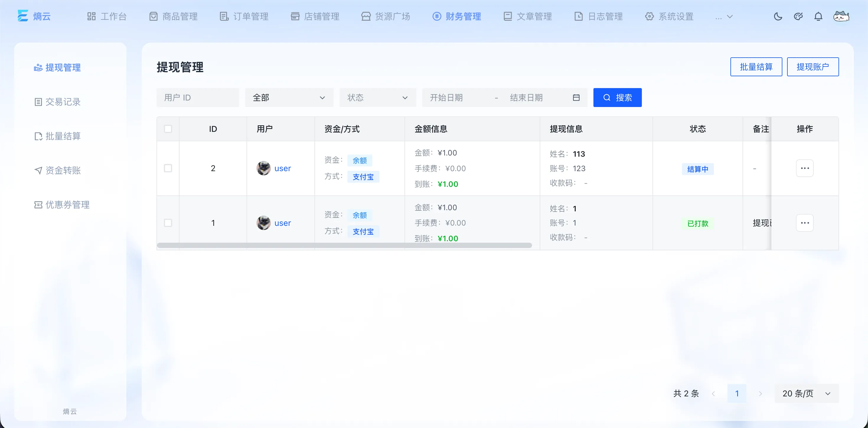The image size is (868, 428).
Task: Click the 结算中 status tag
Action: (x=697, y=169)
